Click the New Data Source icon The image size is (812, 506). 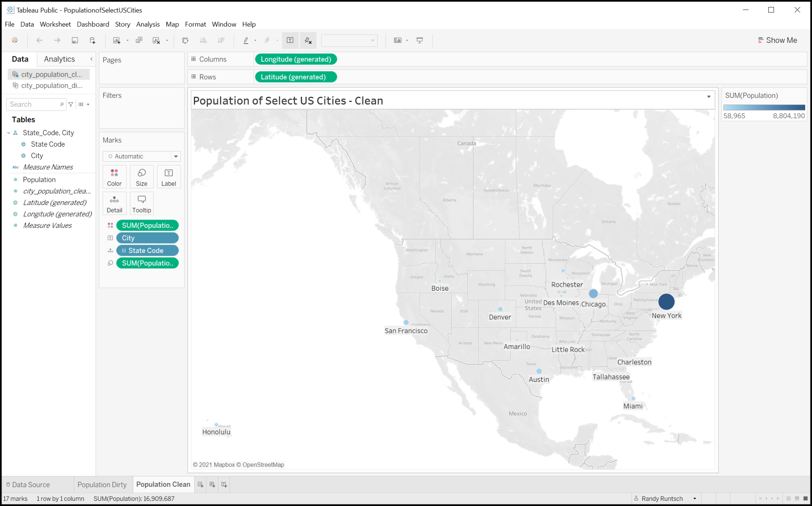point(92,40)
